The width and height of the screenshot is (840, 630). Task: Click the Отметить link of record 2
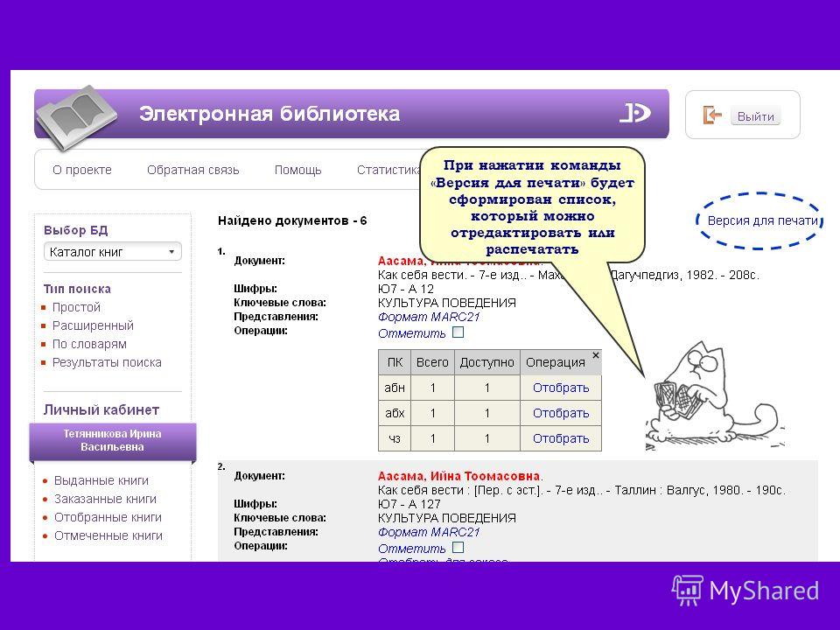click(411, 549)
